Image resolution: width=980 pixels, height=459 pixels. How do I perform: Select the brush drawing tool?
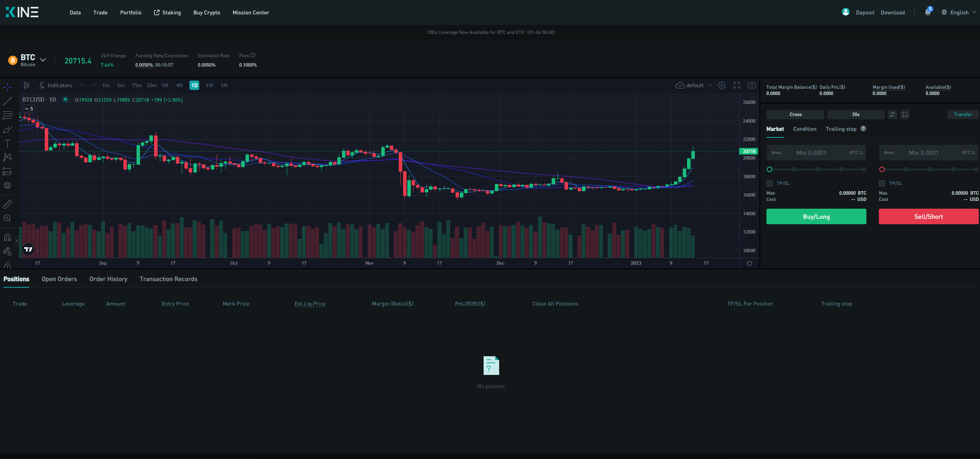point(7,129)
